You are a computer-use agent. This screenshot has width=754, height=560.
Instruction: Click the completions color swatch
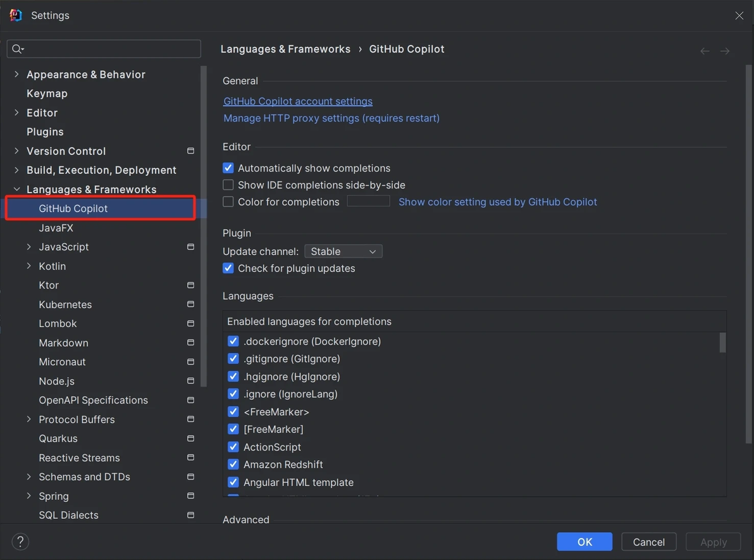pyautogui.click(x=368, y=202)
